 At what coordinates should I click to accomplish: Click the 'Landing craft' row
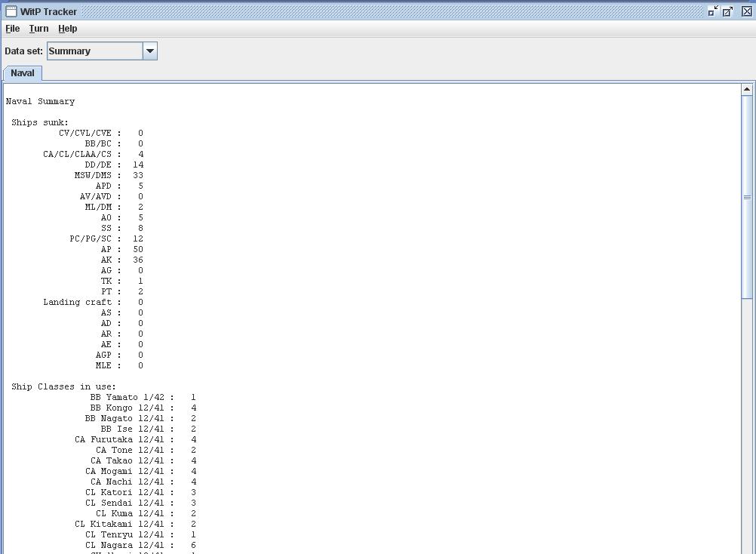click(x=93, y=303)
